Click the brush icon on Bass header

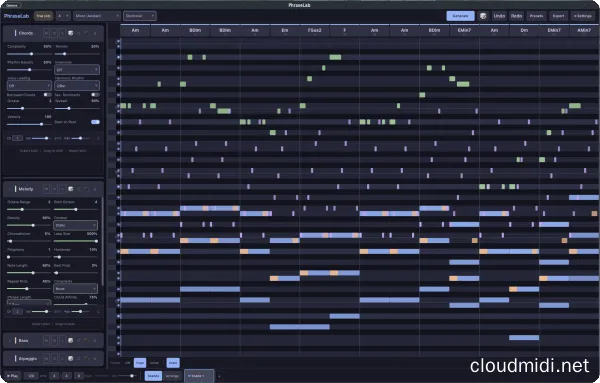(86, 341)
